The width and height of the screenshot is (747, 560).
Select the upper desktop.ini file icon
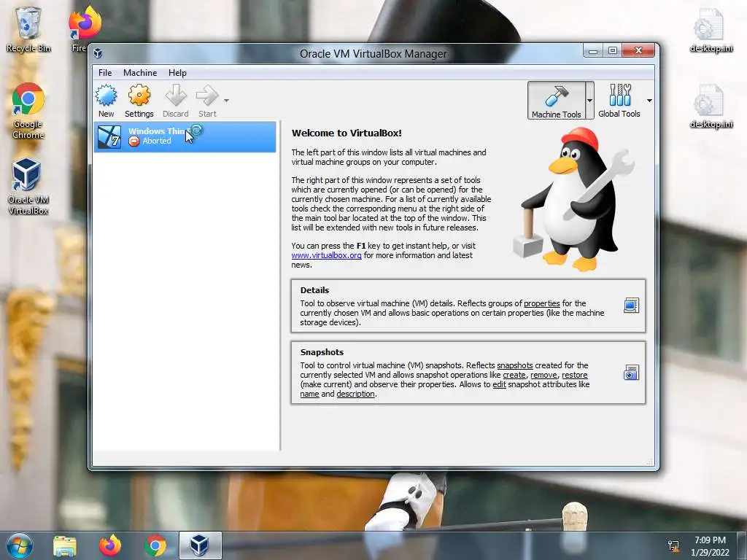pos(711,30)
